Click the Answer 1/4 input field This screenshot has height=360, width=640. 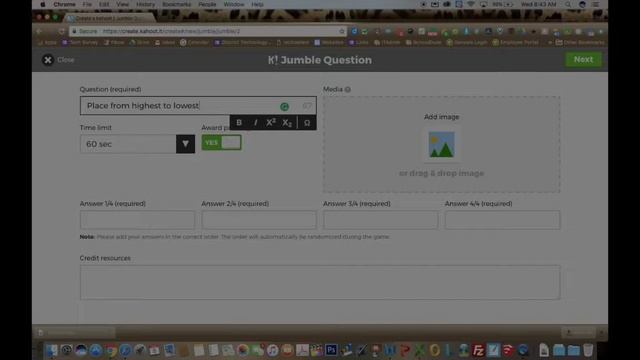tap(137, 220)
